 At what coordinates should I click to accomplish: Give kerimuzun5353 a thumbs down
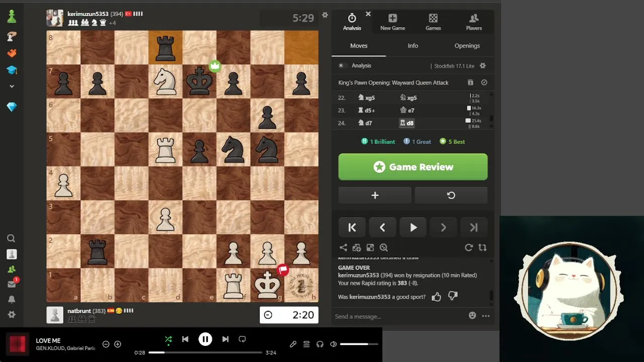click(453, 297)
